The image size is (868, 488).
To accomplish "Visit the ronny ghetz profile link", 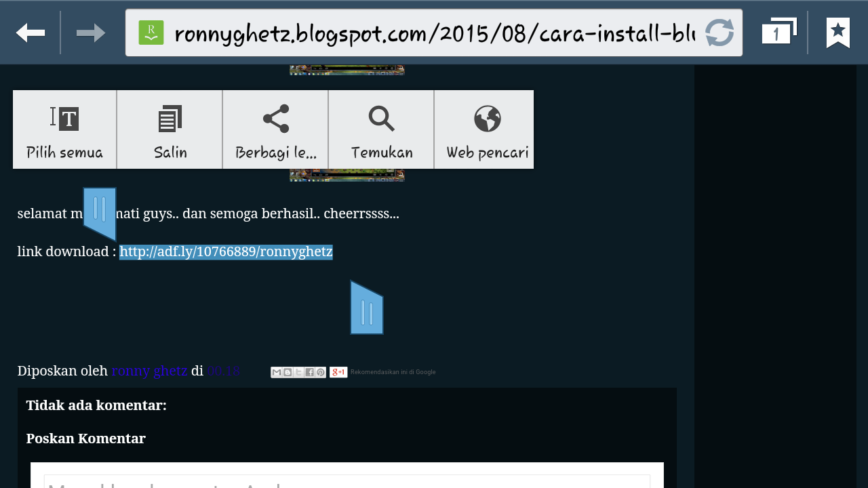I will [150, 371].
